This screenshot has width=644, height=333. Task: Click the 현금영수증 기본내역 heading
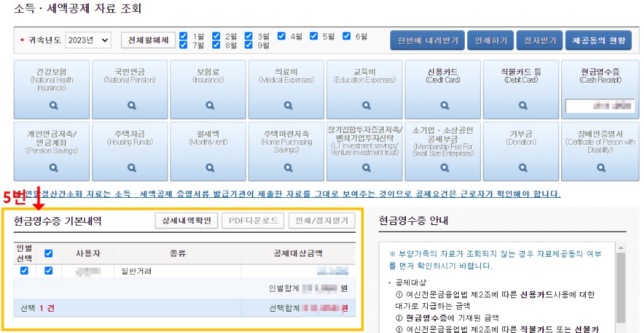(x=58, y=221)
